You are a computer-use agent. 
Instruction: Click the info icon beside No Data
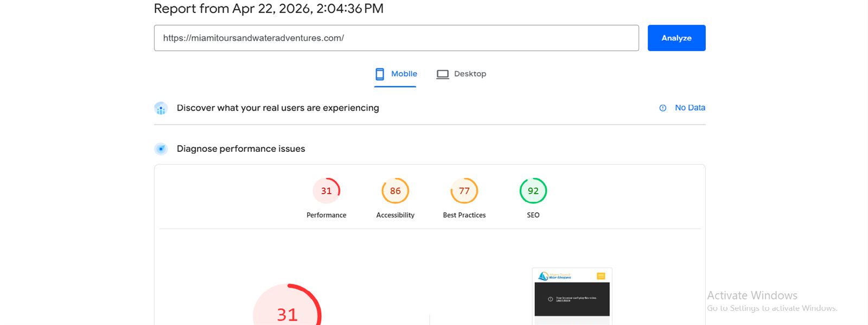pos(662,108)
